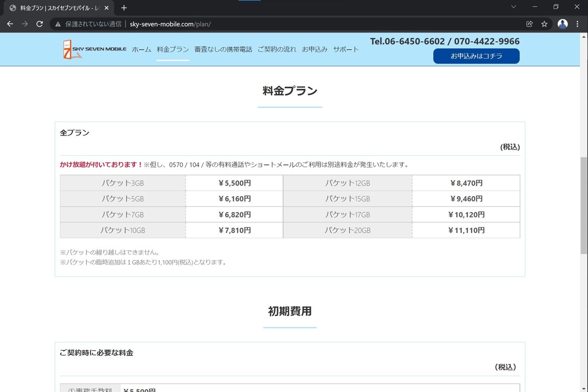
Task: Open 料金プラン in the site menu
Action: 173,49
